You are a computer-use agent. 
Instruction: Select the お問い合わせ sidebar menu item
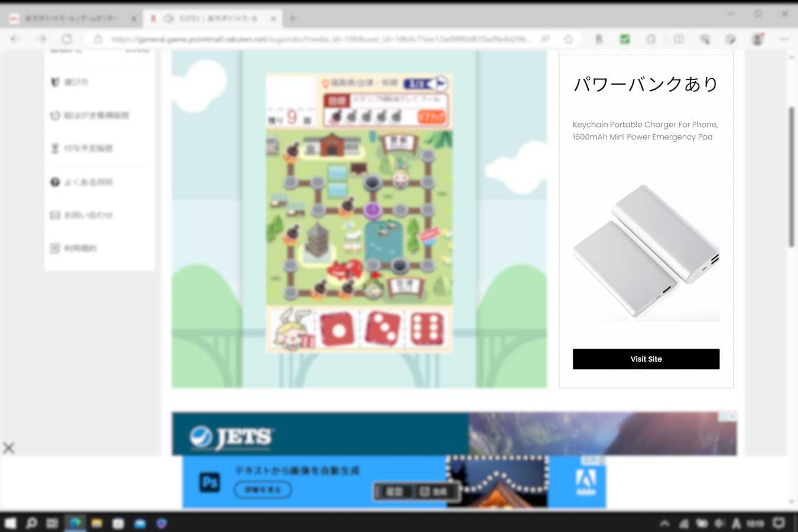coord(88,215)
